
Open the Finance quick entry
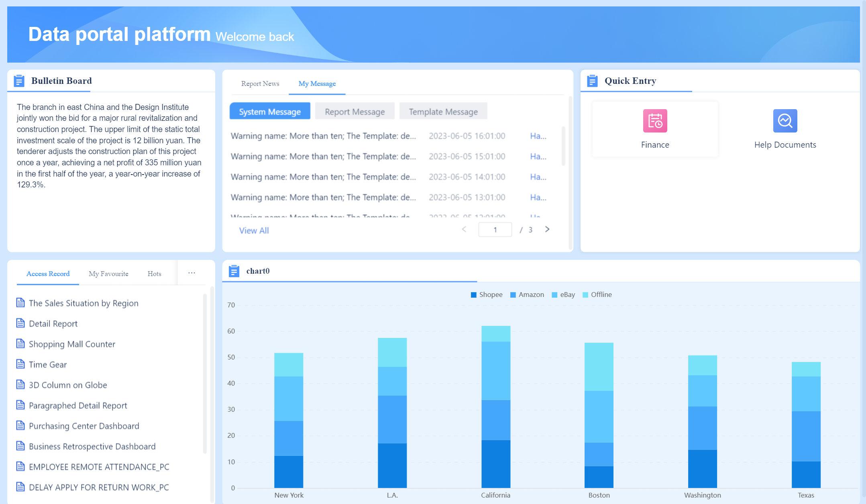point(654,128)
